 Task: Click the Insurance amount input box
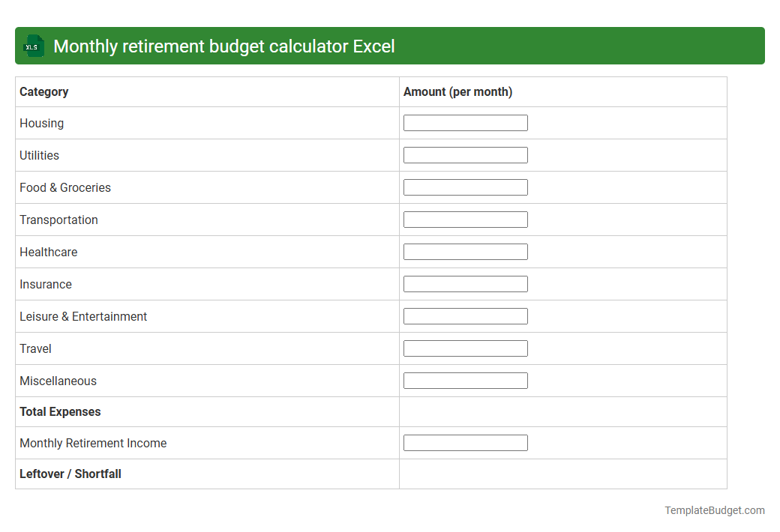pyautogui.click(x=465, y=283)
